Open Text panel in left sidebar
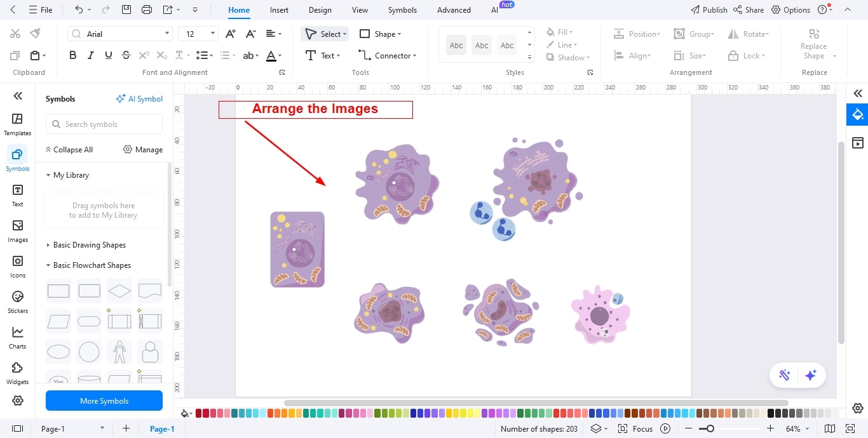868x438 pixels. coord(18,196)
